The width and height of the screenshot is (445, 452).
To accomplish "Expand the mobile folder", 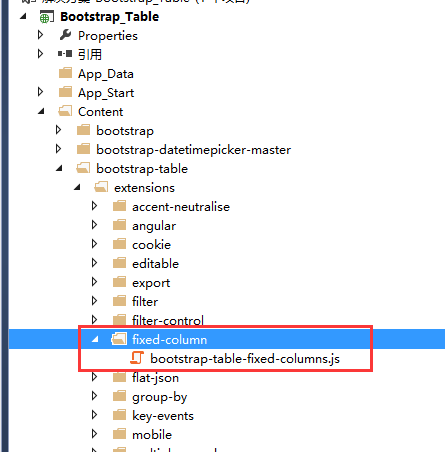I will (x=94, y=434).
